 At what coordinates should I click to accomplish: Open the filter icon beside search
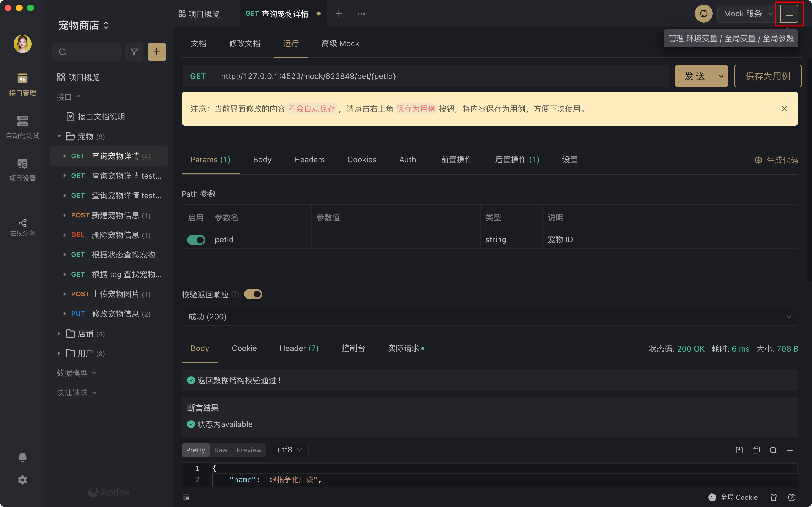(134, 52)
